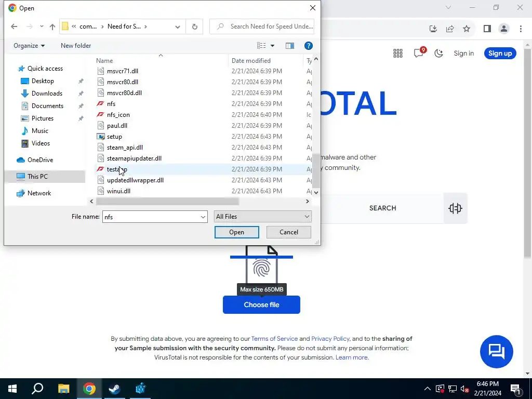This screenshot has height=399, width=532.
Task: Open Chrome tab search chevron
Action: click(x=448, y=7)
